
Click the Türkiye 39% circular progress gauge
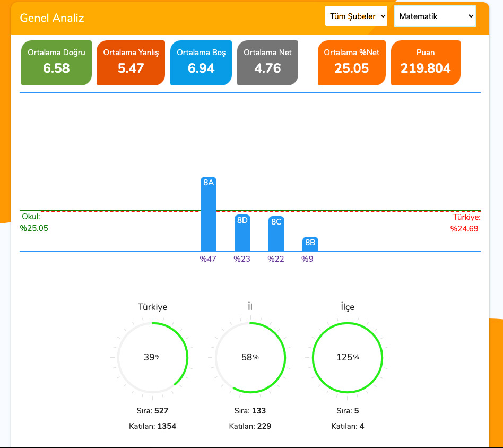tap(153, 358)
